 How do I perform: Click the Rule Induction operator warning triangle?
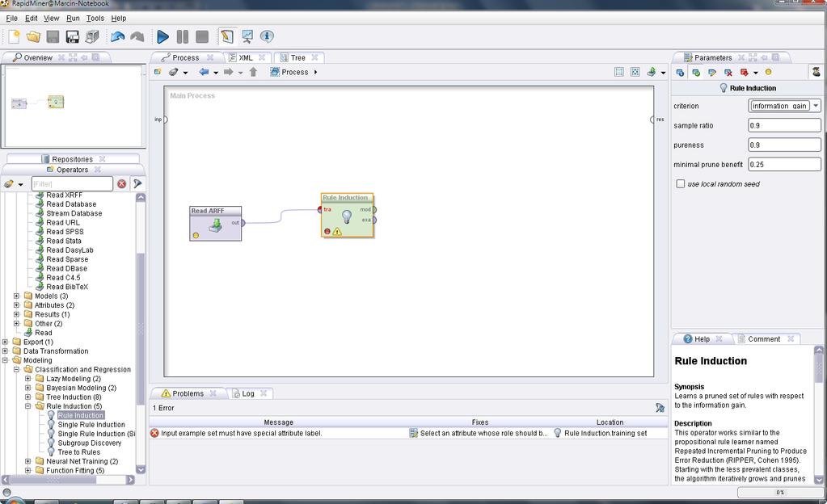click(x=337, y=232)
